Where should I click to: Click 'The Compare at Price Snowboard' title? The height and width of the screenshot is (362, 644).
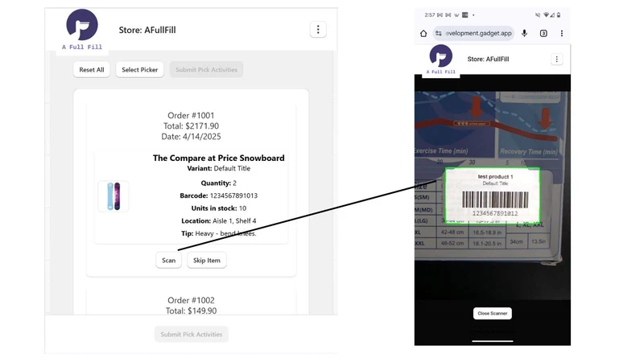click(218, 158)
